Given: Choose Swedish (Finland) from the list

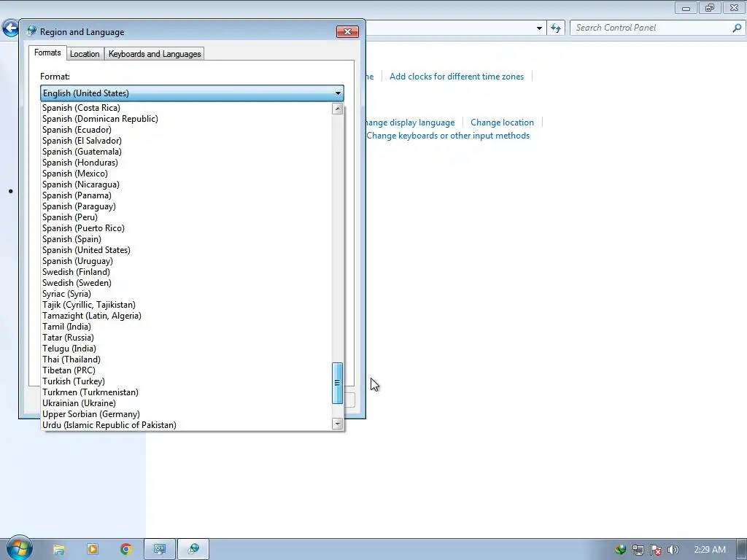Looking at the screenshot, I should point(186,273).
